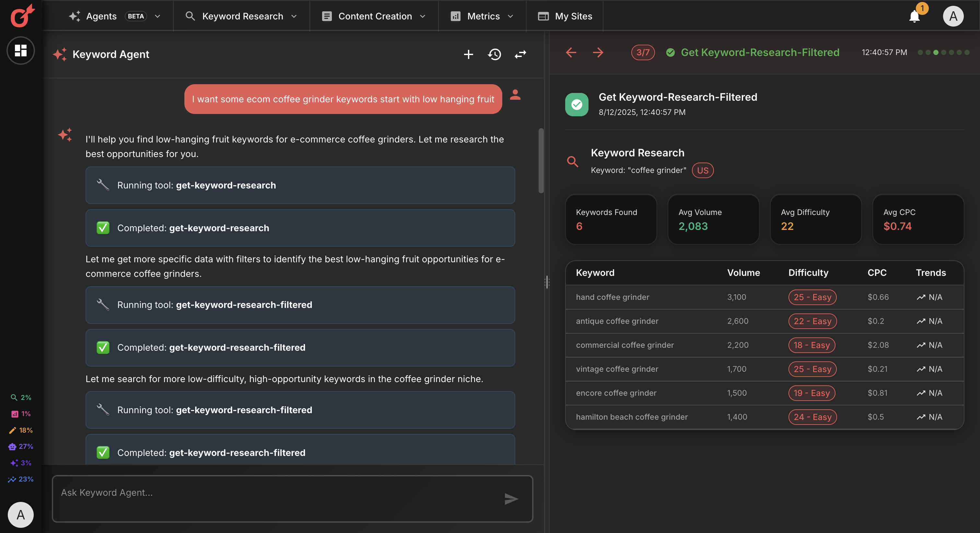Go to next step with right arrow
This screenshot has width=980, height=533.
(598, 52)
